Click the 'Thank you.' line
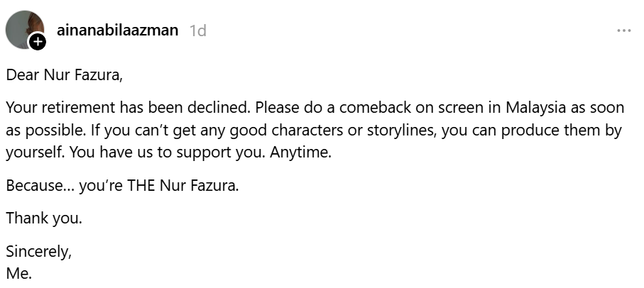 (44, 218)
